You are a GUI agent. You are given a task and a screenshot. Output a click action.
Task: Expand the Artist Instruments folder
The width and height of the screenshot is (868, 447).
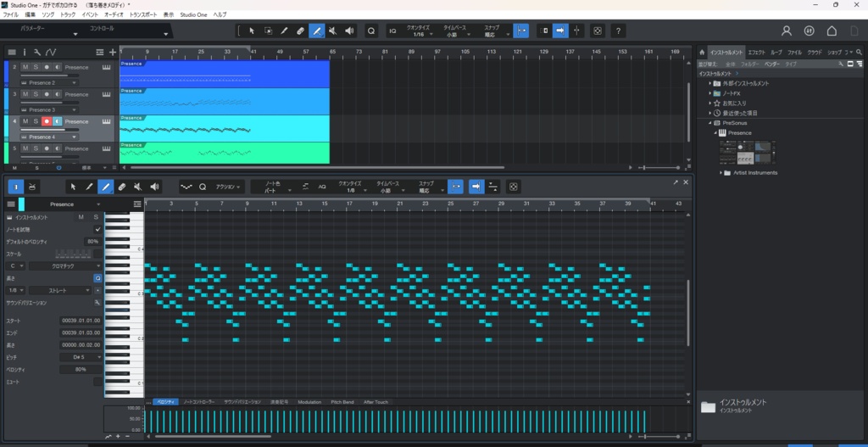722,173
